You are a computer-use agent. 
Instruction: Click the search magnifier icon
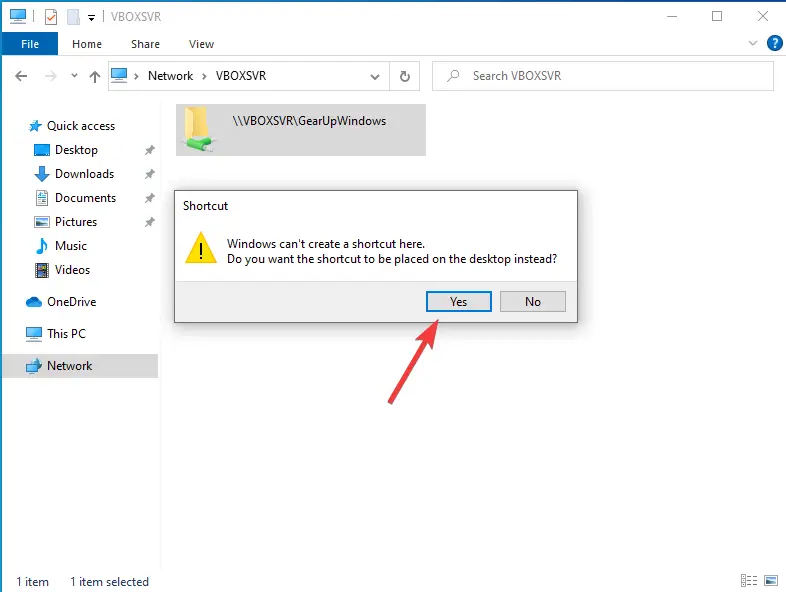(453, 76)
